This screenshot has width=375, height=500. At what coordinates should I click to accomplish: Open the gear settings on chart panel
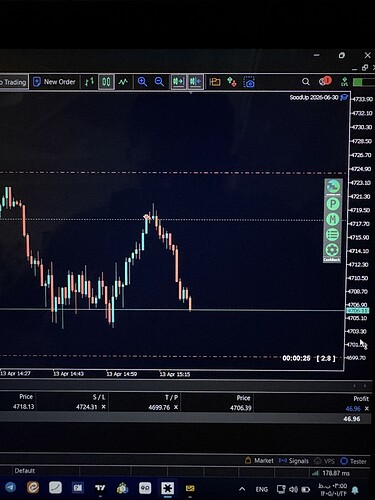[x=332, y=250]
